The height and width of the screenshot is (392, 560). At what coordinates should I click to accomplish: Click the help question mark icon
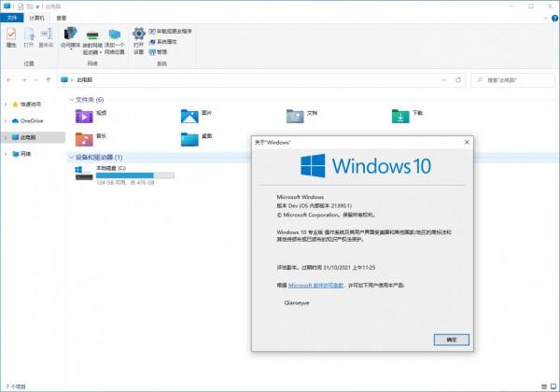tap(554, 18)
